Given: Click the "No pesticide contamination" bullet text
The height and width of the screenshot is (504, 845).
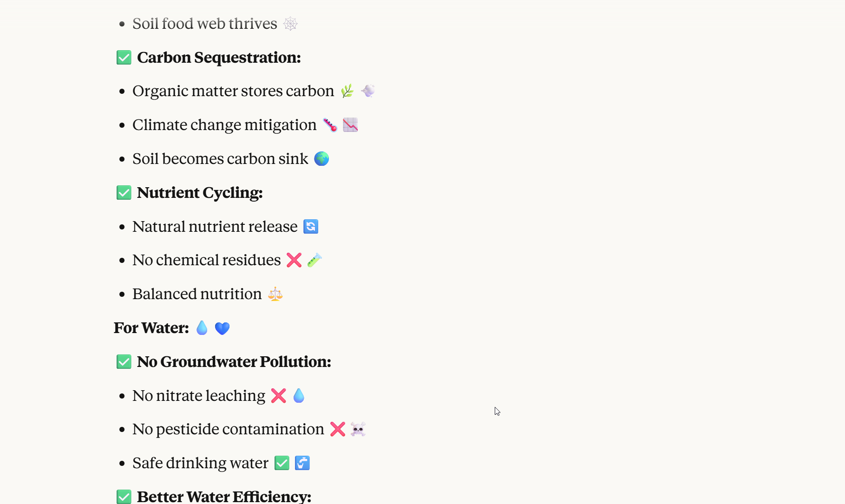Looking at the screenshot, I should tap(228, 429).
